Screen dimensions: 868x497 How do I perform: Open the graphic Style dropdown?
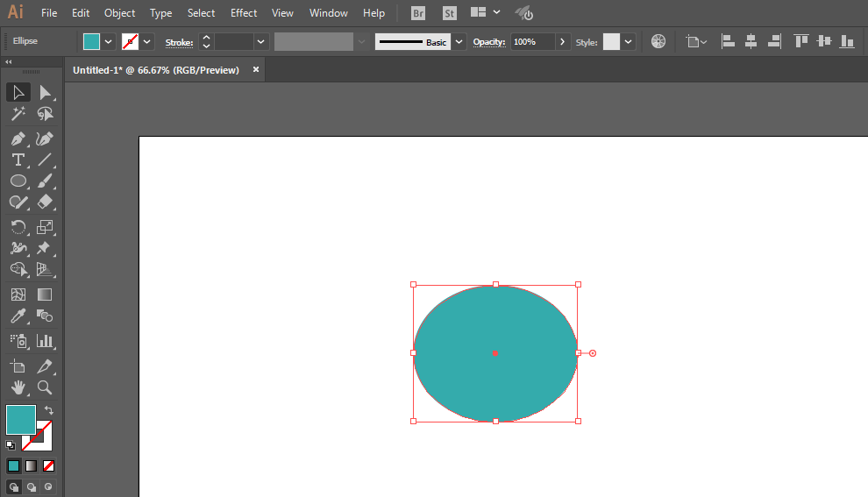click(x=628, y=41)
